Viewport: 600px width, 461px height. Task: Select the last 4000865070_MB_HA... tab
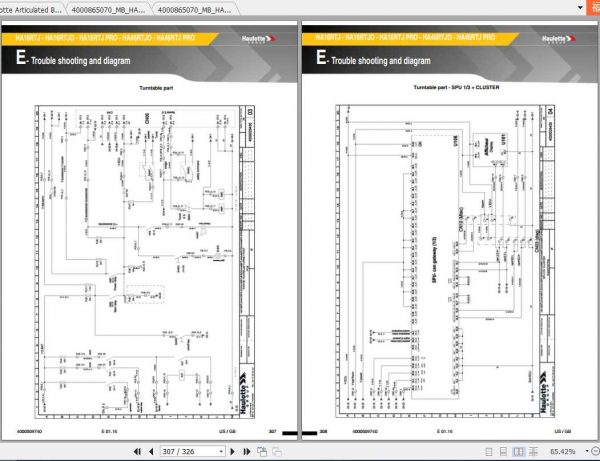click(194, 10)
